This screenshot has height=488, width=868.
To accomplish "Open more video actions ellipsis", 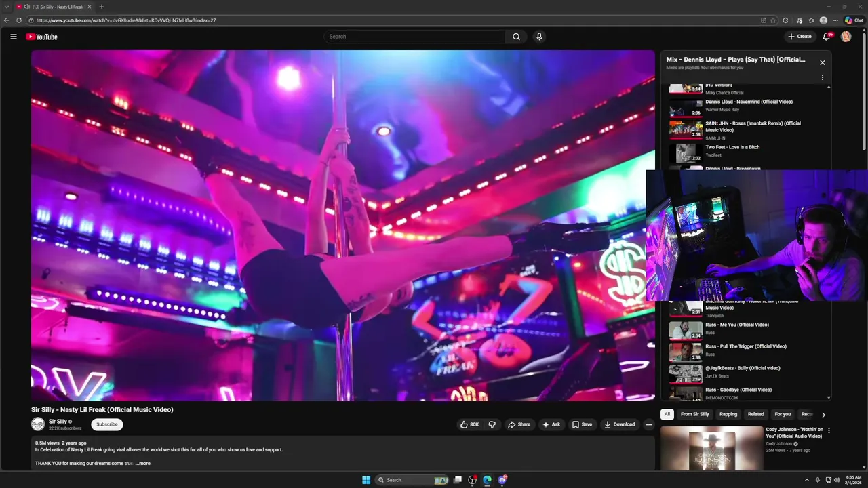I will [648, 424].
